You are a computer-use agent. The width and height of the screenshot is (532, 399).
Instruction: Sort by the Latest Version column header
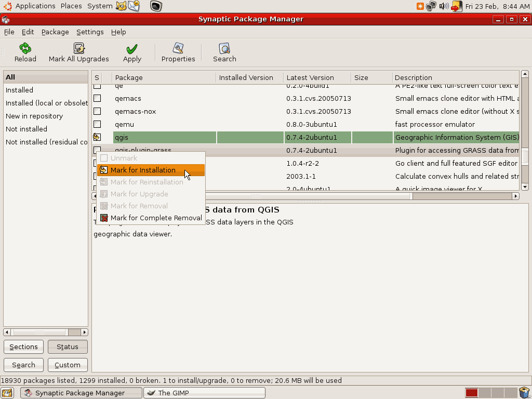[317, 78]
